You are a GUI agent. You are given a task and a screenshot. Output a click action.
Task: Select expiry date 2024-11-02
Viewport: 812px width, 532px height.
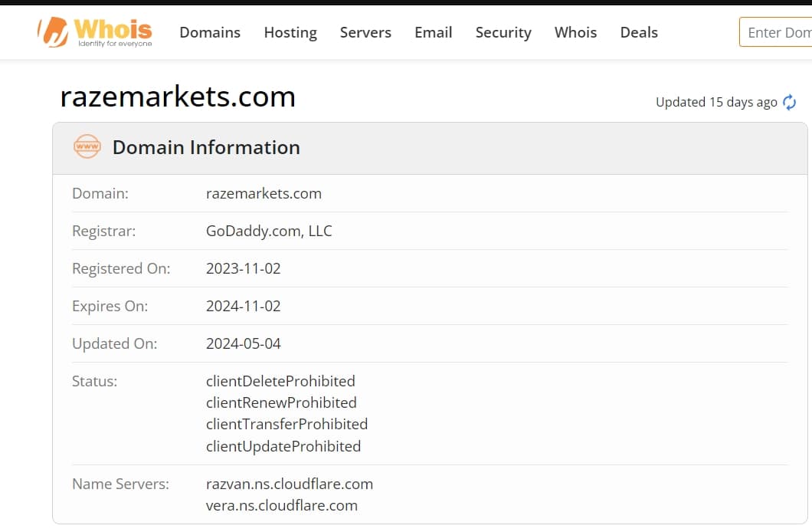(244, 306)
